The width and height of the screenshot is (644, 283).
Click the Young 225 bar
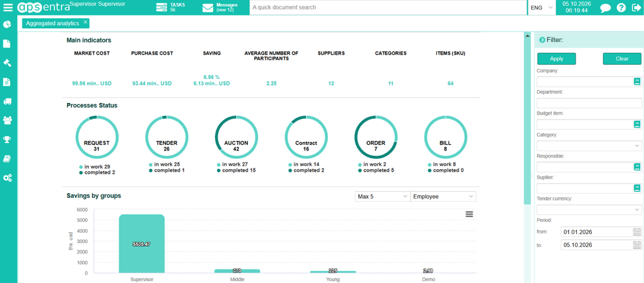333,272
